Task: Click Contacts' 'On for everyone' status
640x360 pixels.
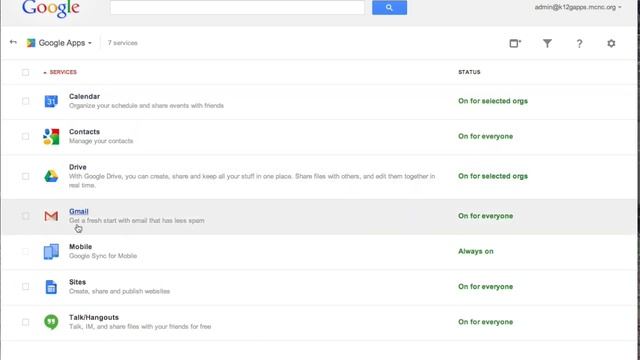Action: pyautogui.click(x=485, y=136)
